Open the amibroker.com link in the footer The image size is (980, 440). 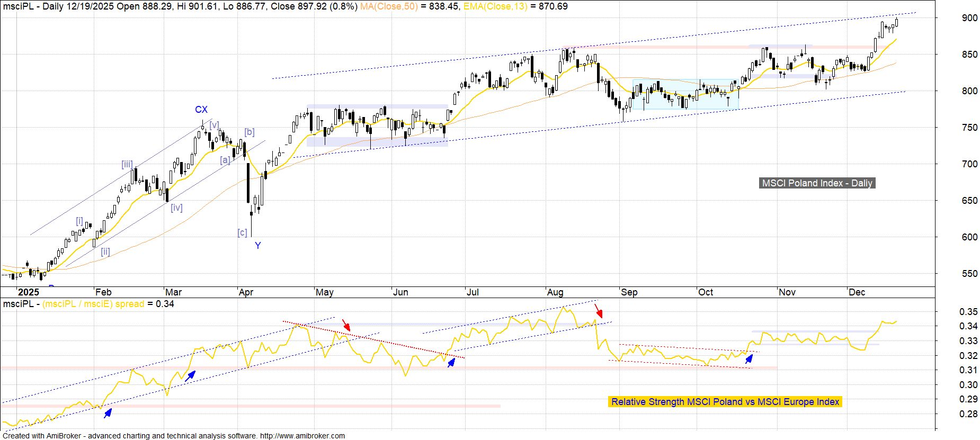(x=302, y=436)
